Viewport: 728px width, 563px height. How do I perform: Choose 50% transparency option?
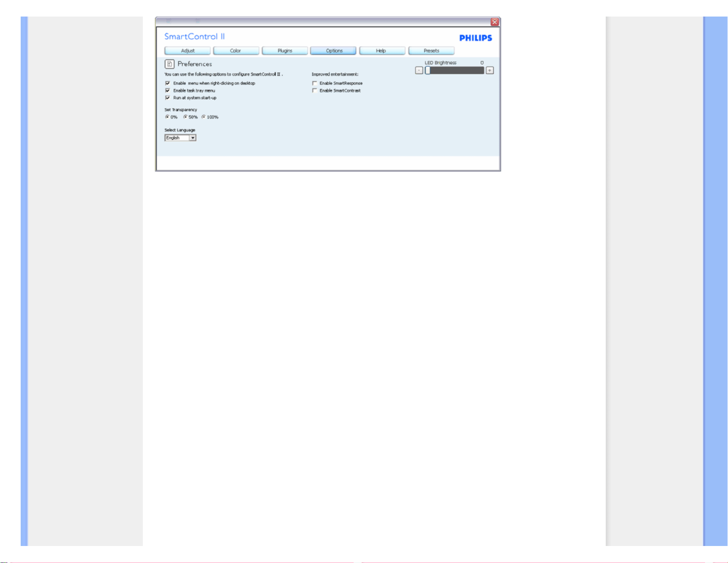tap(186, 117)
